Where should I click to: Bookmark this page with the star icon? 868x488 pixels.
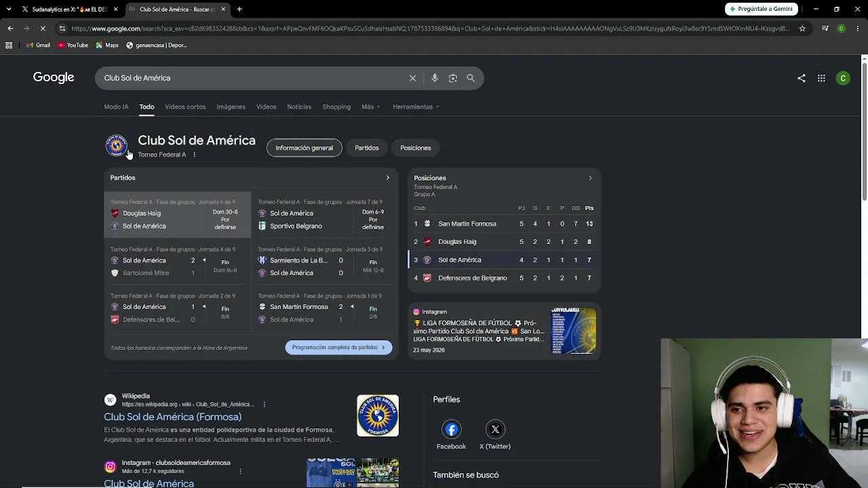(802, 28)
